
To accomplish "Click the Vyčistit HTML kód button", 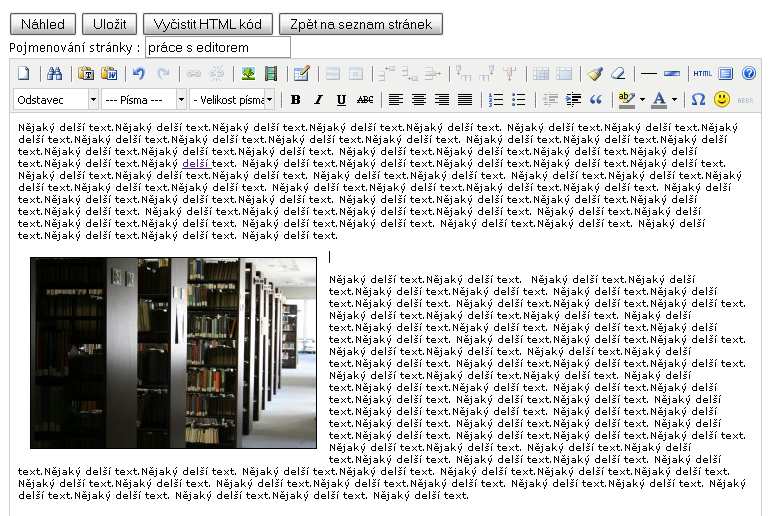I will click(x=208, y=24).
